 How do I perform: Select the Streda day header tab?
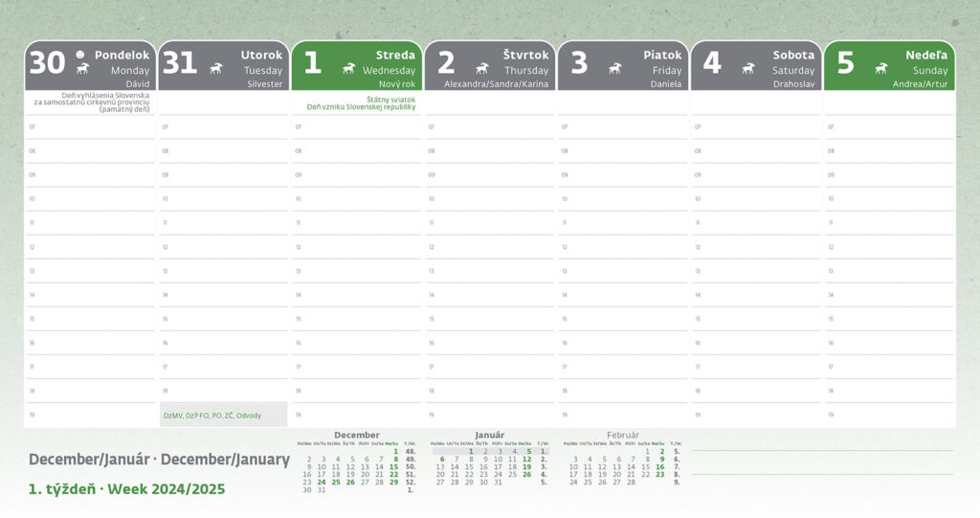click(356, 65)
